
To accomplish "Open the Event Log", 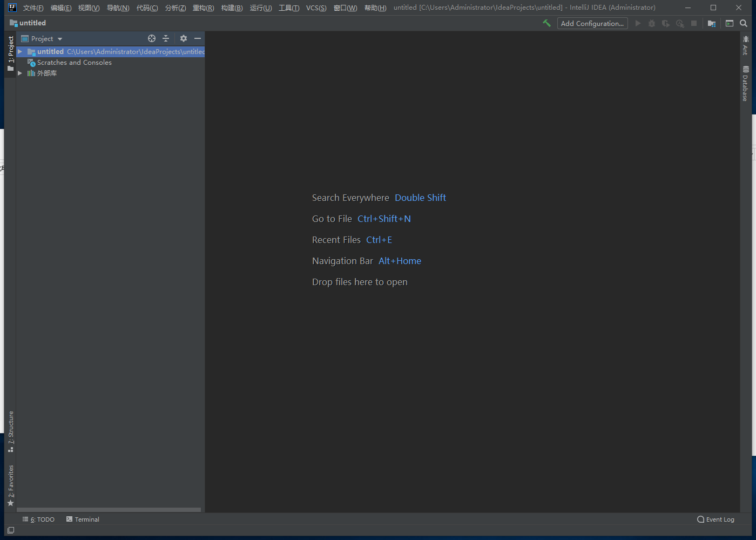I will pyautogui.click(x=715, y=519).
